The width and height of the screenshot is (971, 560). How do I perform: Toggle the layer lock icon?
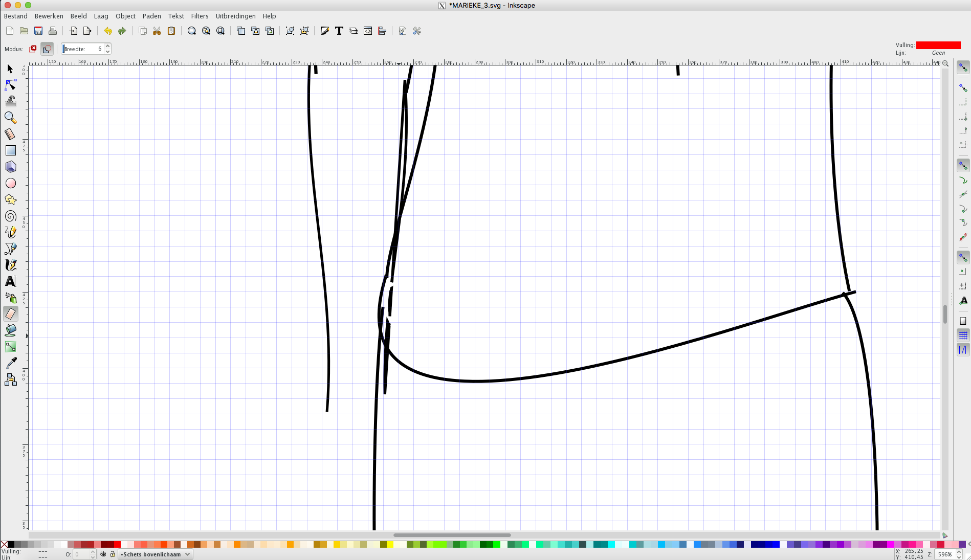(113, 554)
